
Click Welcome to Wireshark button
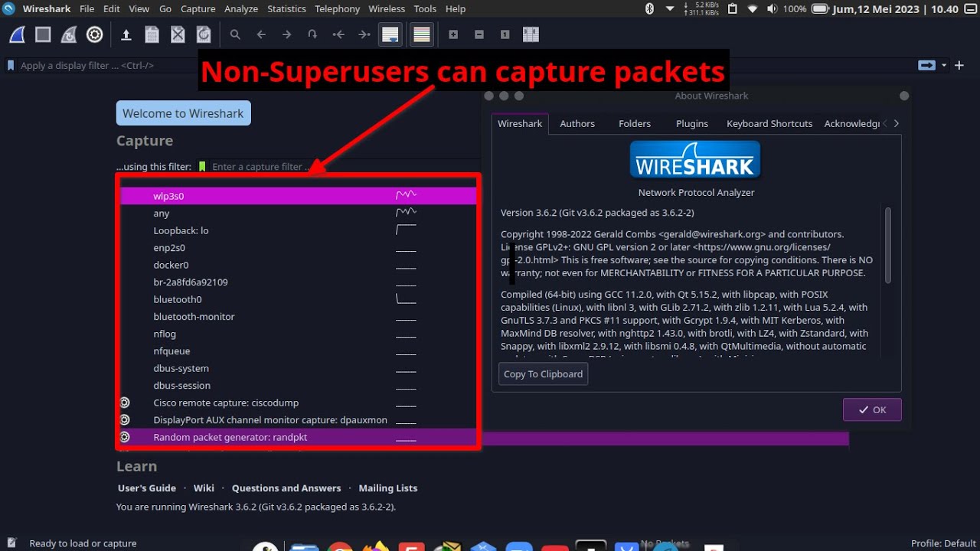tap(183, 113)
